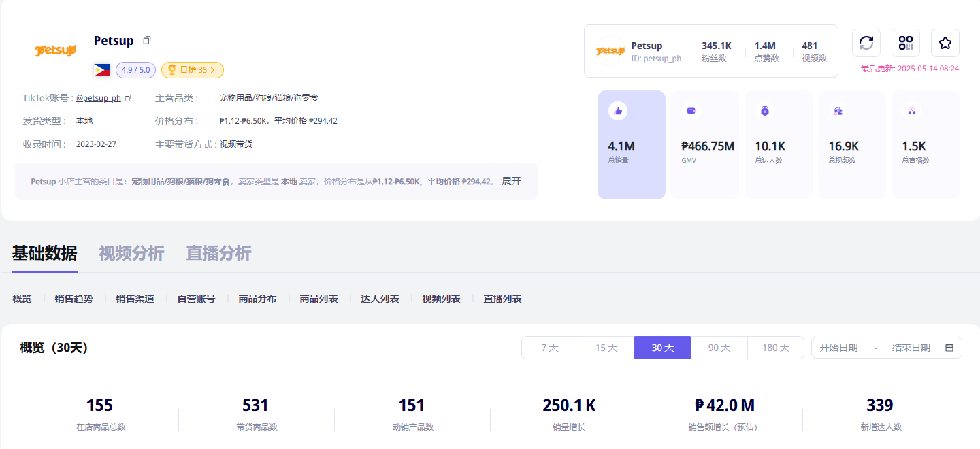Click the icon on 总直播数 card
The height and width of the screenshot is (449, 980).
[911, 111]
